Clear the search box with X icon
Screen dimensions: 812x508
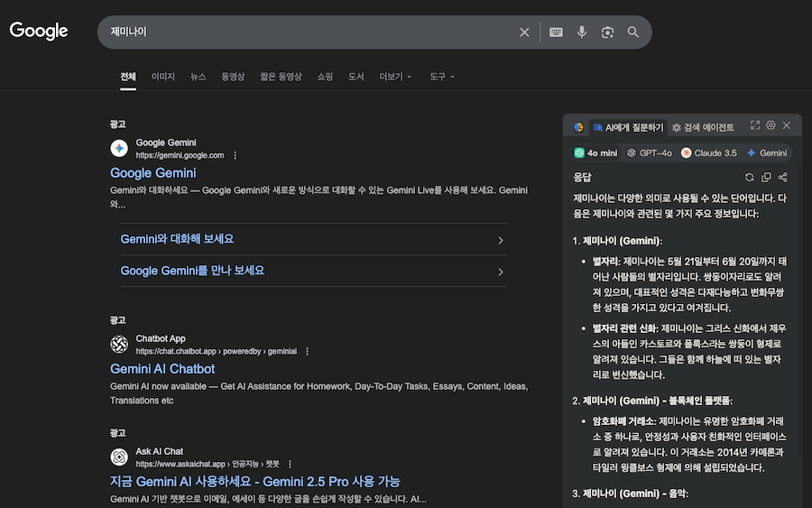point(524,32)
